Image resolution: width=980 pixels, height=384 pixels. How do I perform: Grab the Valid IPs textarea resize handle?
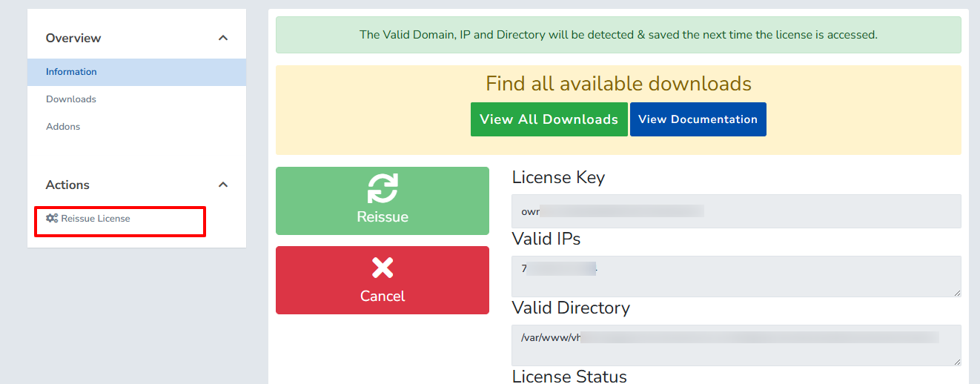click(956, 293)
